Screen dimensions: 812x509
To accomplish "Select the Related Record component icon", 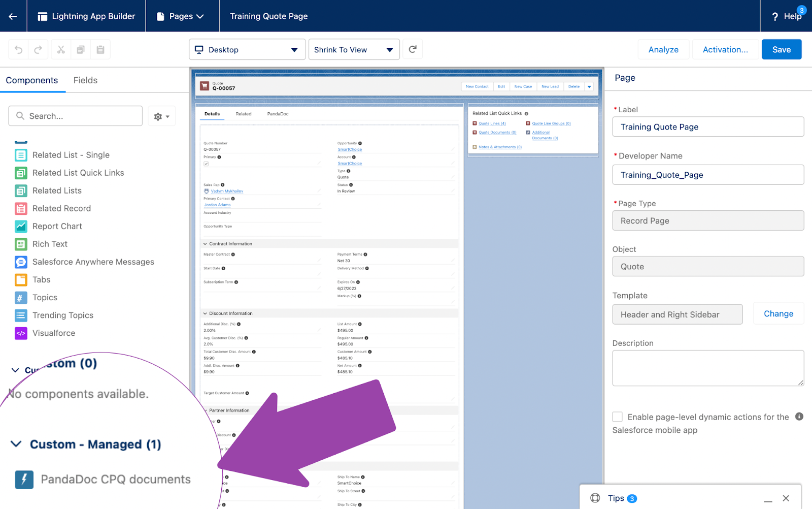I will pos(21,208).
